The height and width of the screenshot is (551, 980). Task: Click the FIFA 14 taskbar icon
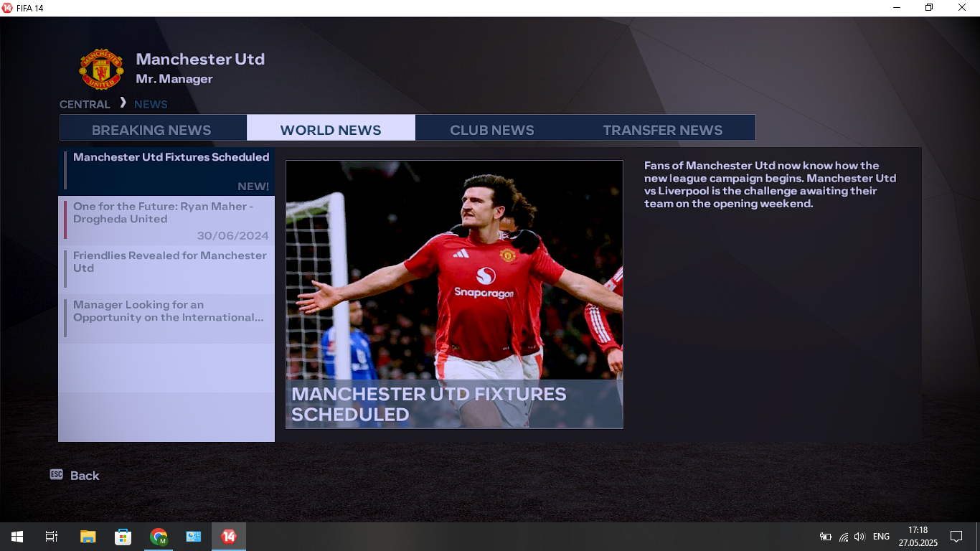click(x=229, y=537)
